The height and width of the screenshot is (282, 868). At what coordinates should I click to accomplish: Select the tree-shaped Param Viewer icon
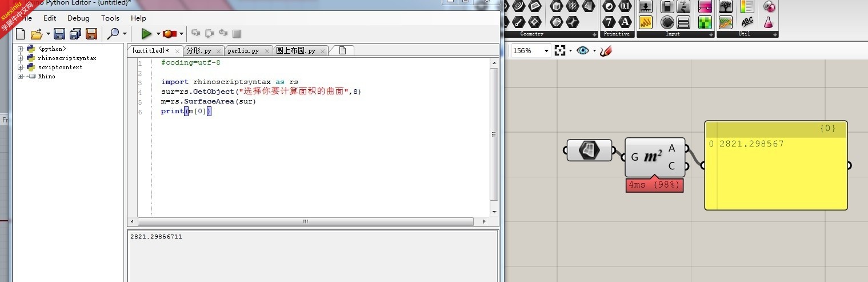click(726, 6)
